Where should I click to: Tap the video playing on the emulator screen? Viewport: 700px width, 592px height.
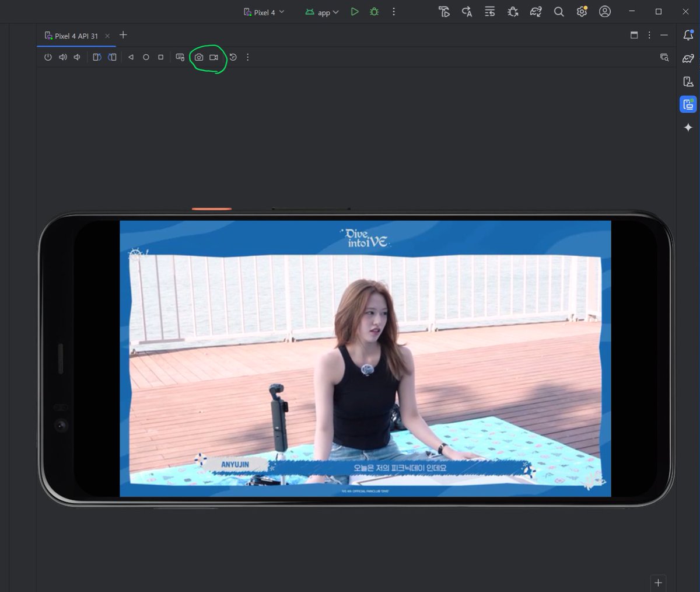click(365, 358)
